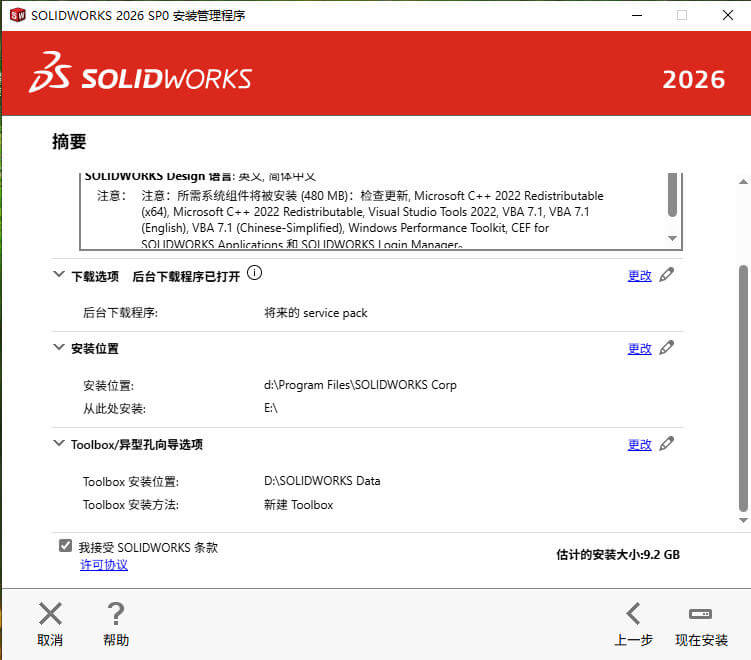
Task: Toggle the accept SOLIDWORKS terms checkbox
Action: 66,546
